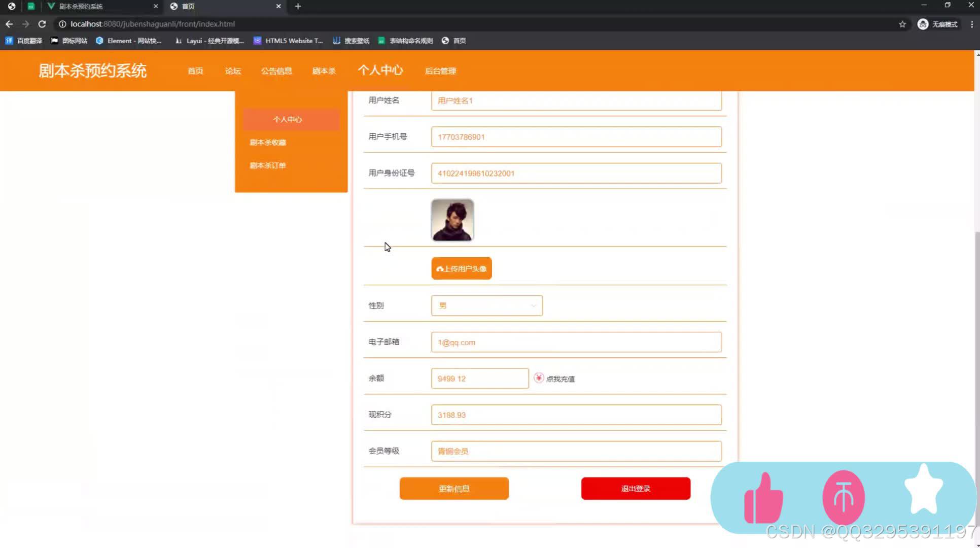Expand 个人中心 navigation menu
The width and height of the screenshot is (980, 548).
(x=379, y=71)
